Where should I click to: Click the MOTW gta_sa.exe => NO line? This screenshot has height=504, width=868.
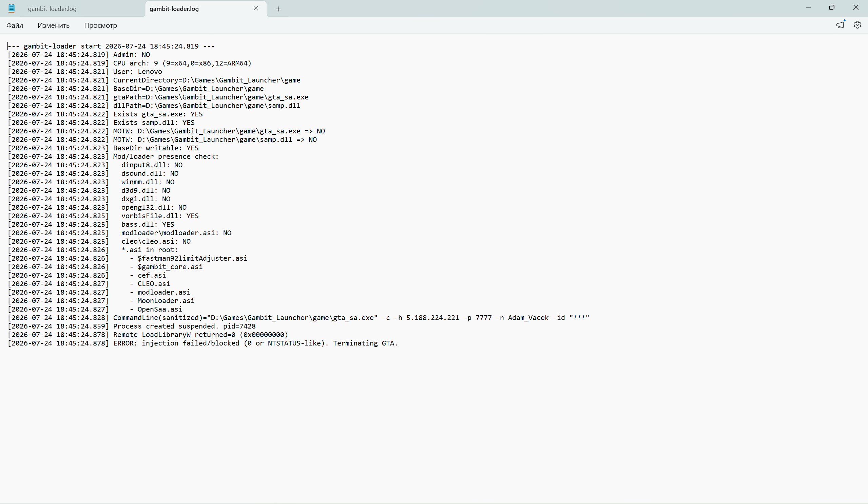click(x=166, y=131)
